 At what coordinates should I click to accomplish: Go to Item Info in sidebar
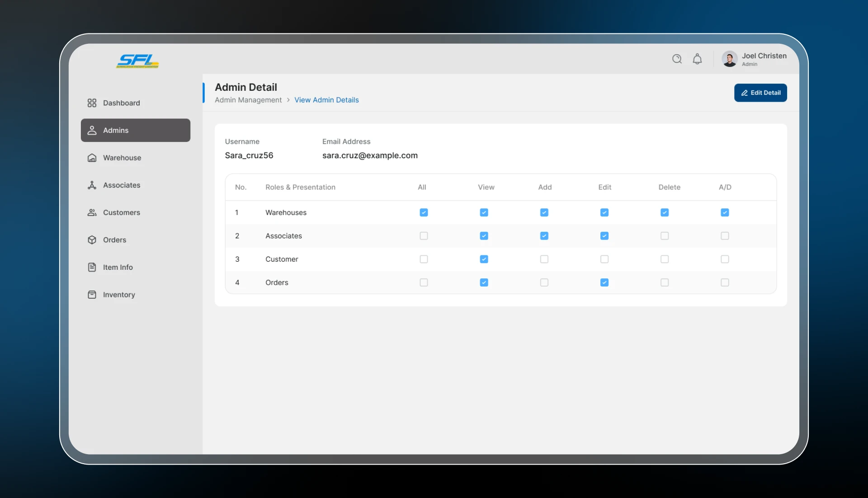[118, 267]
